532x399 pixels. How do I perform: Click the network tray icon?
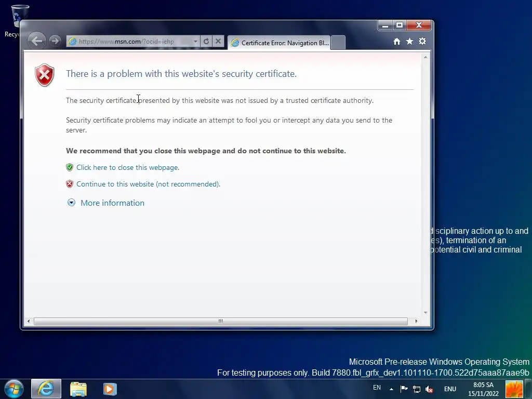[x=416, y=389]
